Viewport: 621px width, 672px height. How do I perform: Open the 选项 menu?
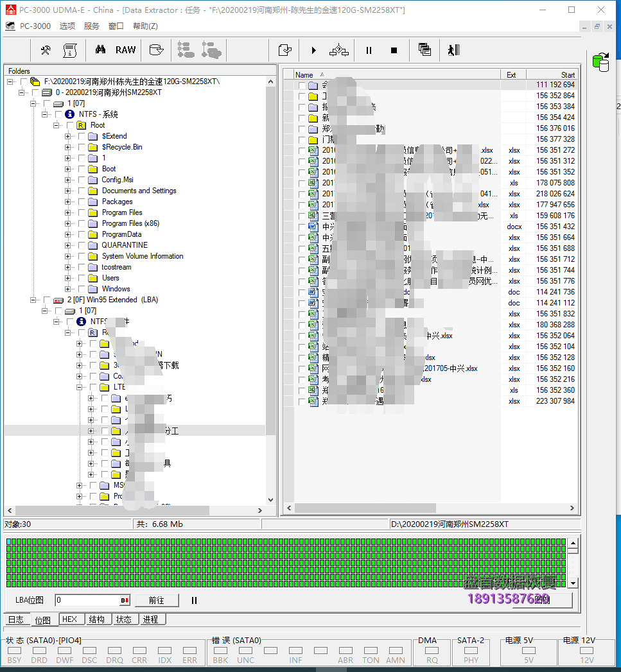click(67, 26)
